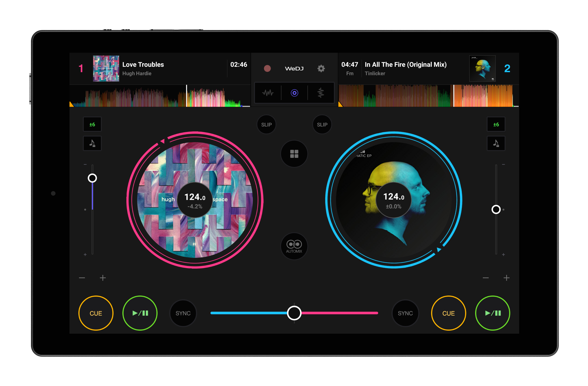Viewport: 588px width, 386px height.
Task: Enable SYNC on deck 2
Action: 405,313
